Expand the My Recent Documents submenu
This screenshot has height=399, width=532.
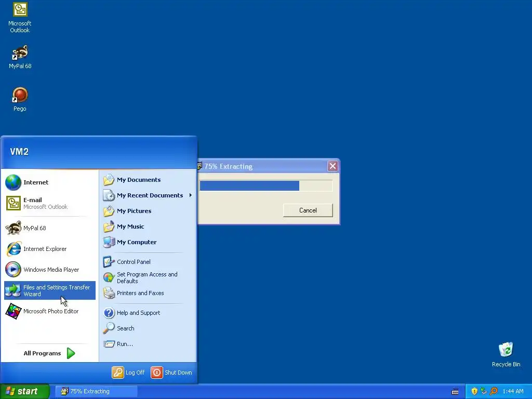148,195
